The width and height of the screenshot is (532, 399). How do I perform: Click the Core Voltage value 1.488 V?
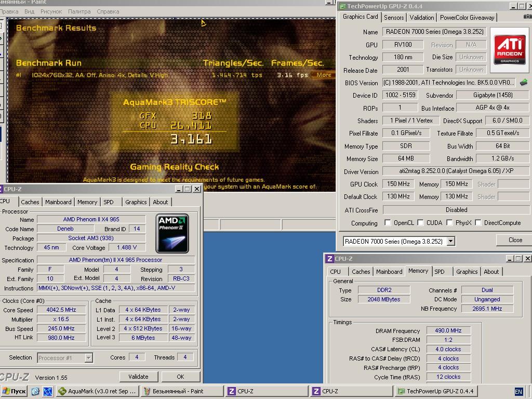coord(127,247)
